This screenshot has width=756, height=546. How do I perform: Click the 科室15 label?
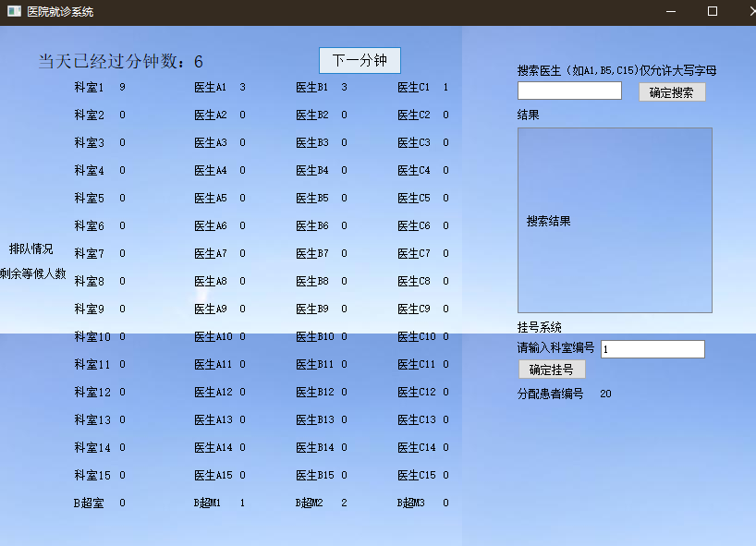pos(92,475)
